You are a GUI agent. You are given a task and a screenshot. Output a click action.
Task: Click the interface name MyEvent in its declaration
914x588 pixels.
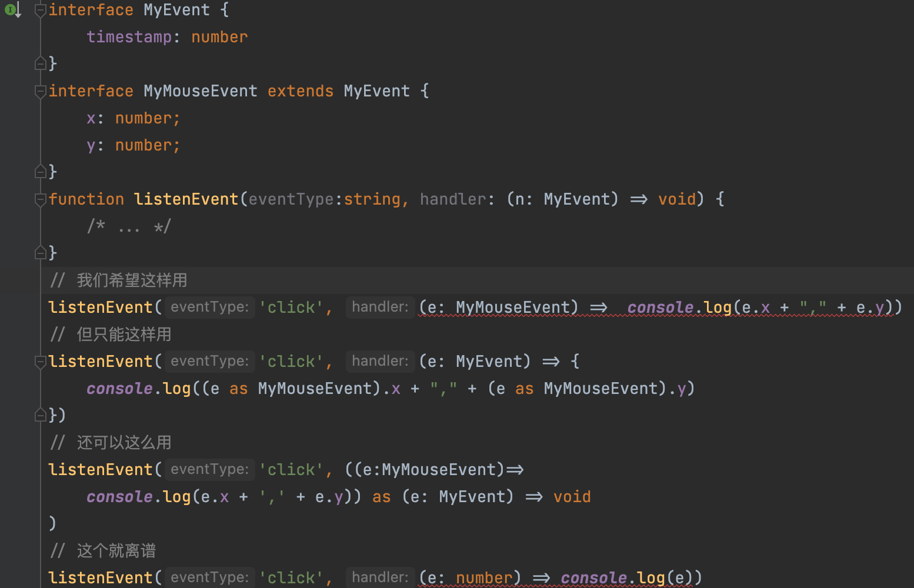[176, 10]
